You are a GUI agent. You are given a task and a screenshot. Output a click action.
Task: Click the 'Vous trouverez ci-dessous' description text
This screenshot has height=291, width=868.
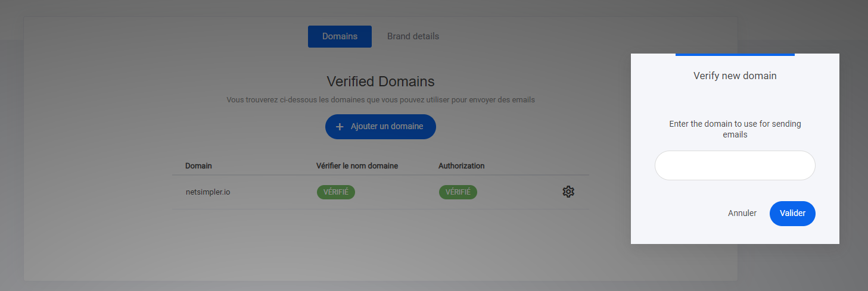380,100
